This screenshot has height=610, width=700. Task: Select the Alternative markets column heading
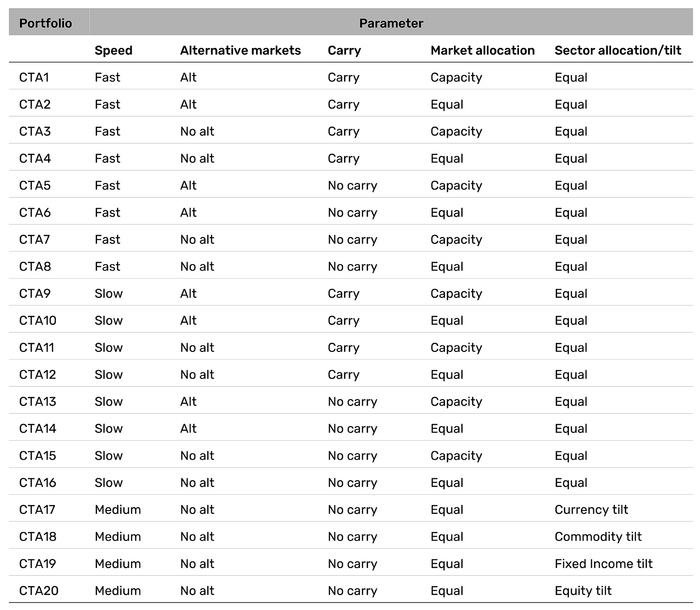click(240, 50)
